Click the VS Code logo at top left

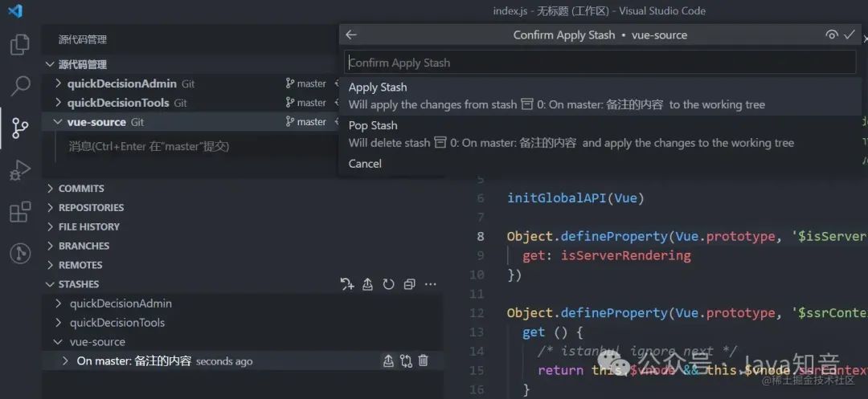[x=15, y=10]
